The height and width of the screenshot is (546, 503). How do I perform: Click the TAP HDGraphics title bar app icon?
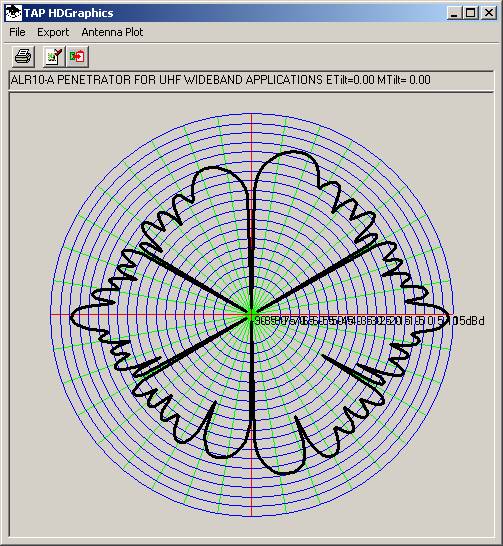click(x=13, y=13)
